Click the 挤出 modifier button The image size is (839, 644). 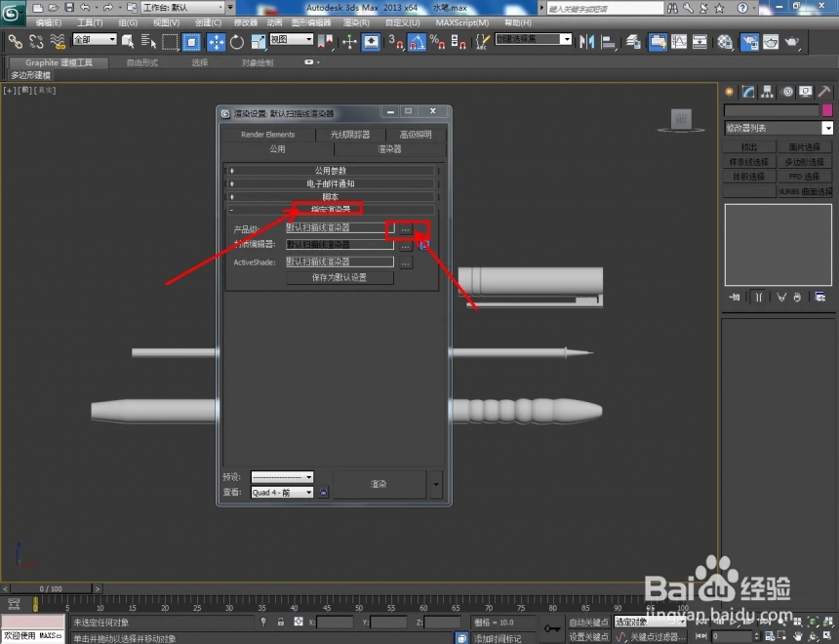click(749, 146)
